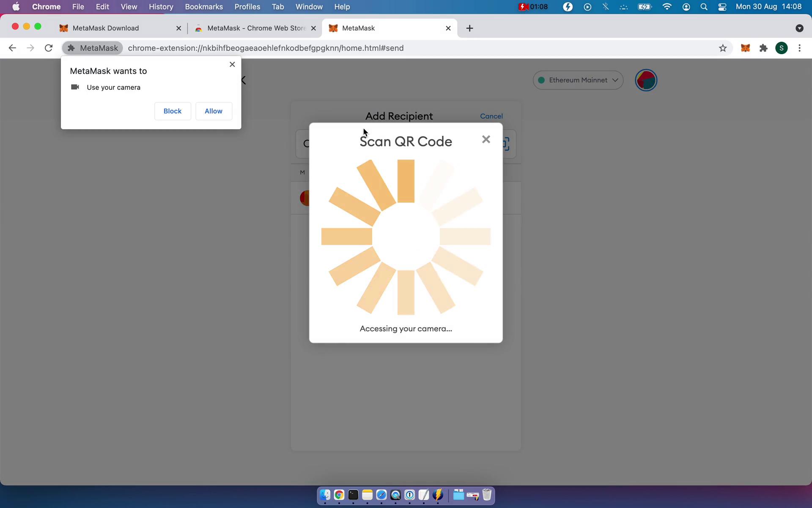
Task: Click the bookmark star icon in address bar
Action: point(723,48)
